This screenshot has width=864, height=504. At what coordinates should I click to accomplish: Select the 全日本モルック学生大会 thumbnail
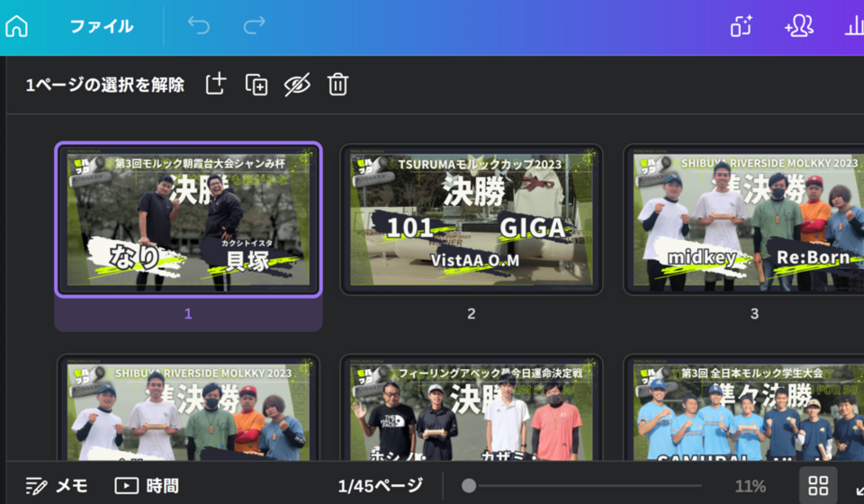744,408
